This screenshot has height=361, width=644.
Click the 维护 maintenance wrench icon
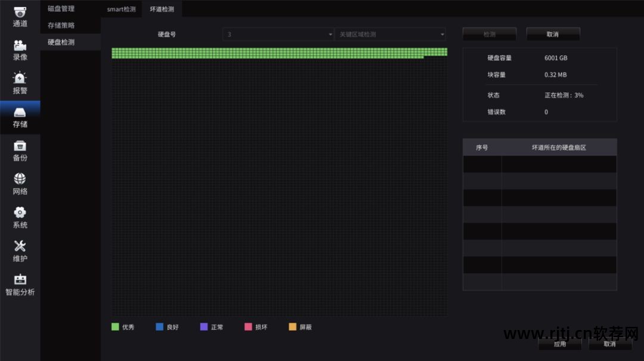click(20, 251)
